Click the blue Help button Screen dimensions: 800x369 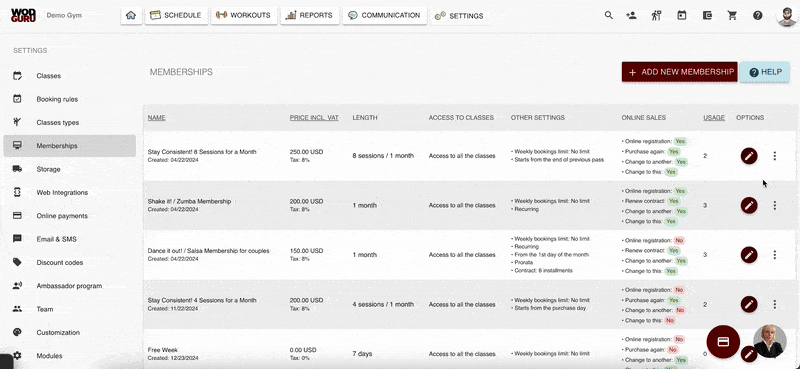[x=765, y=72]
